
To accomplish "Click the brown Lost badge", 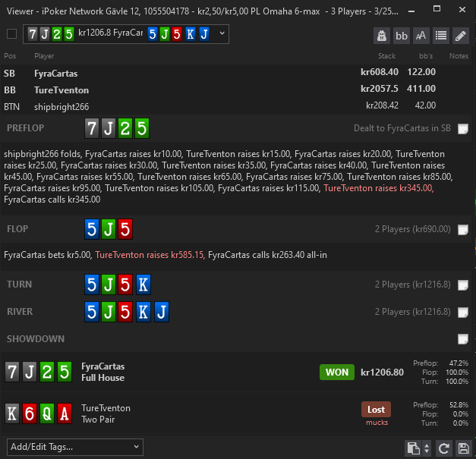I will (376, 410).
